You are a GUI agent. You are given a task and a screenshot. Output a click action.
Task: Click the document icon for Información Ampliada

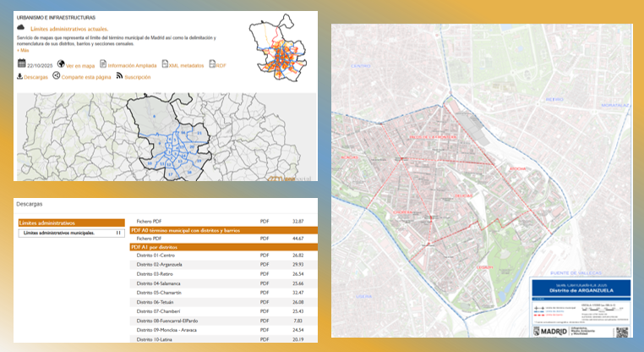103,63
